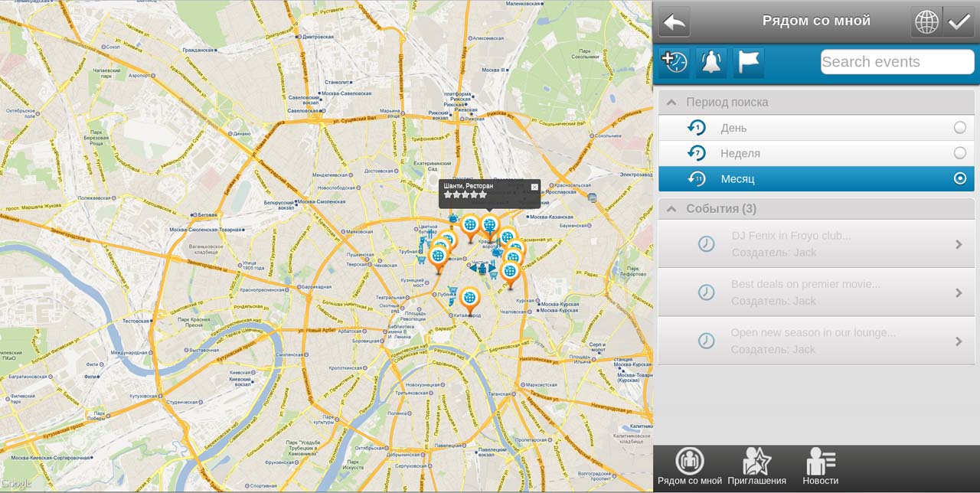980x493 pixels.
Task: Collapse the Период поиска section
Action: [x=671, y=103]
